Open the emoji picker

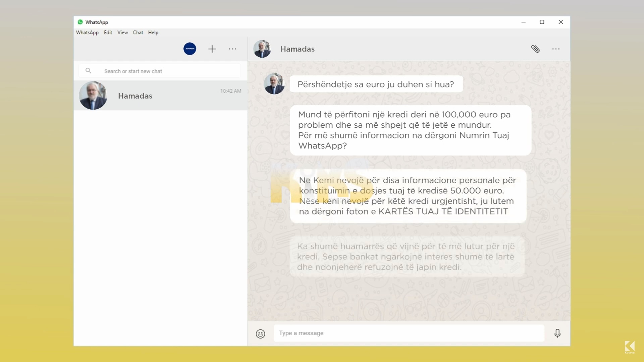pyautogui.click(x=260, y=334)
